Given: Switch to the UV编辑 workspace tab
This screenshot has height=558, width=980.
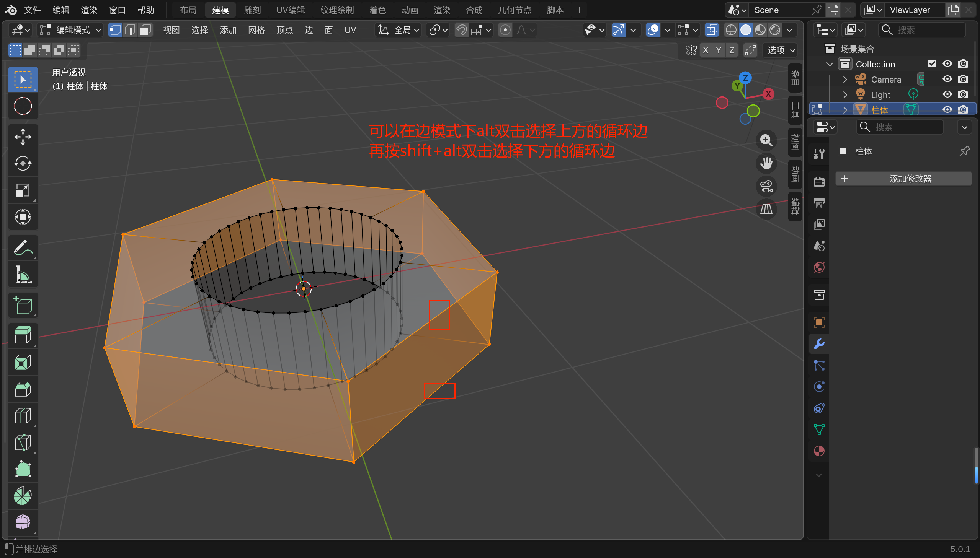Looking at the screenshot, I should click(290, 10).
